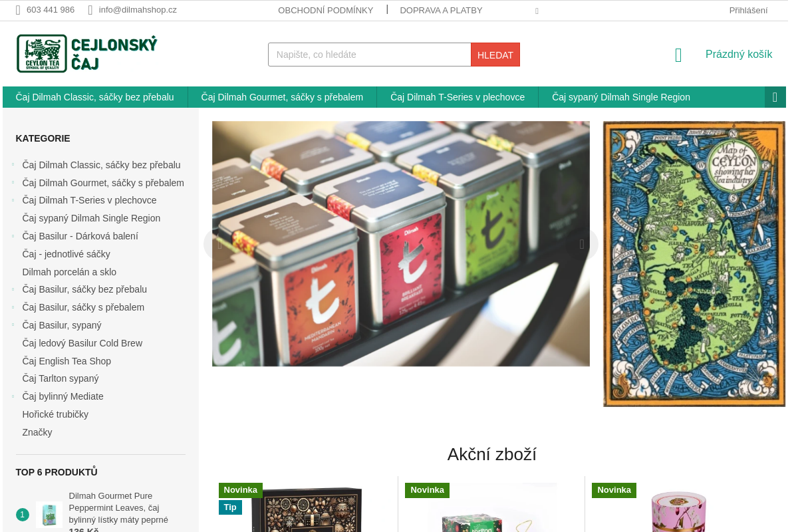This screenshot has width=798, height=532.
Task: Open Čaj Dilmah T-Series v plechovce menu tab
Action: tap(458, 97)
